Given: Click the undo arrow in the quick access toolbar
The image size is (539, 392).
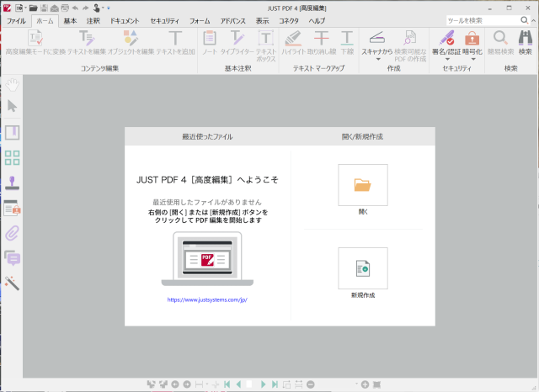Looking at the screenshot, I should point(75,8).
